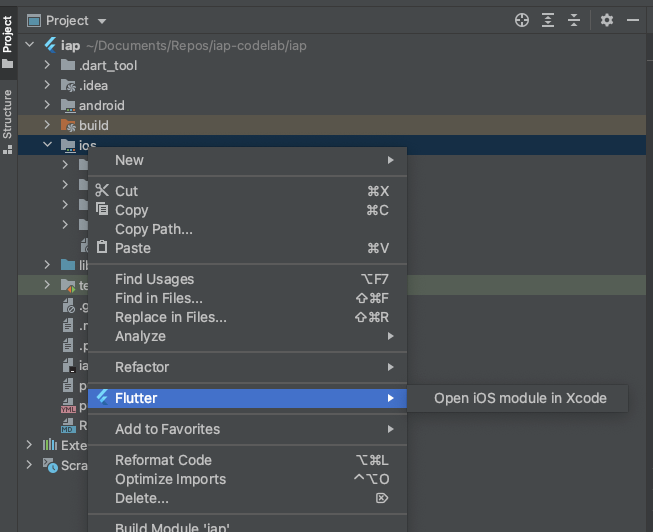Open the Project panel settings gear
653x532 pixels.
click(x=607, y=20)
